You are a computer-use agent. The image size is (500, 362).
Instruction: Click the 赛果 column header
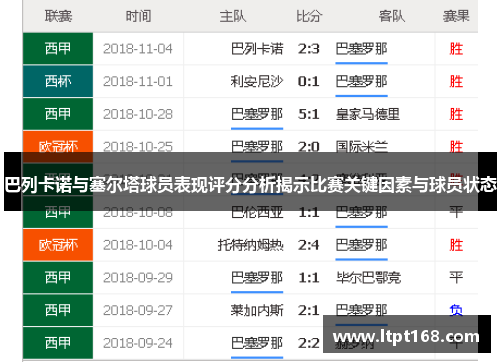pyautogui.click(x=456, y=16)
